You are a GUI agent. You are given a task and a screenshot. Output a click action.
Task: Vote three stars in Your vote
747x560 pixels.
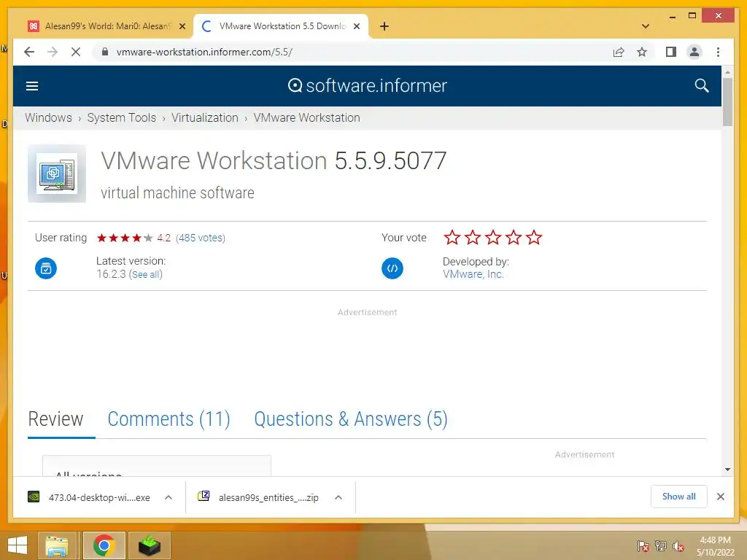493,237
